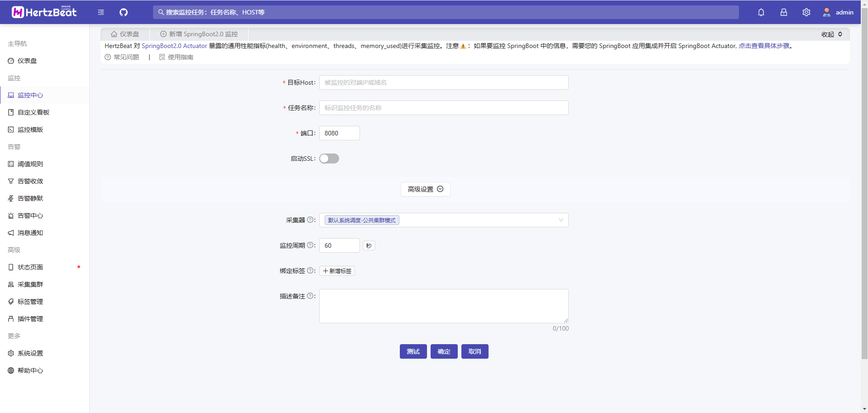Click 新增标签 to add a tag
868x413 pixels.
click(x=337, y=271)
